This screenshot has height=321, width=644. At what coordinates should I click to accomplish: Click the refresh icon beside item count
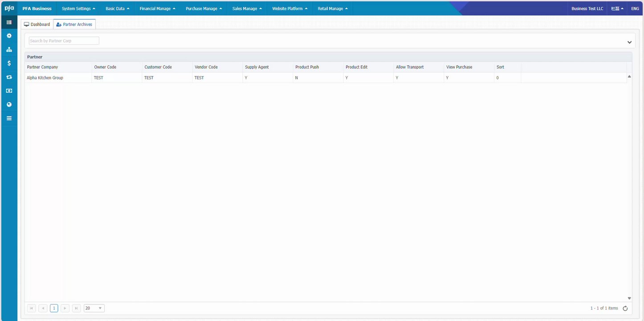click(x=625, y=309)
